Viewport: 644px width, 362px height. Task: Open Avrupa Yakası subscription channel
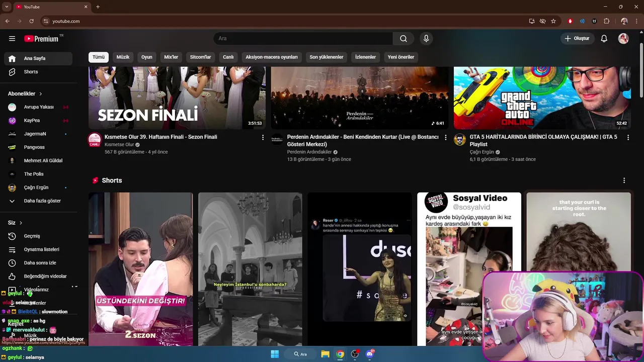(x=38, y=107)
